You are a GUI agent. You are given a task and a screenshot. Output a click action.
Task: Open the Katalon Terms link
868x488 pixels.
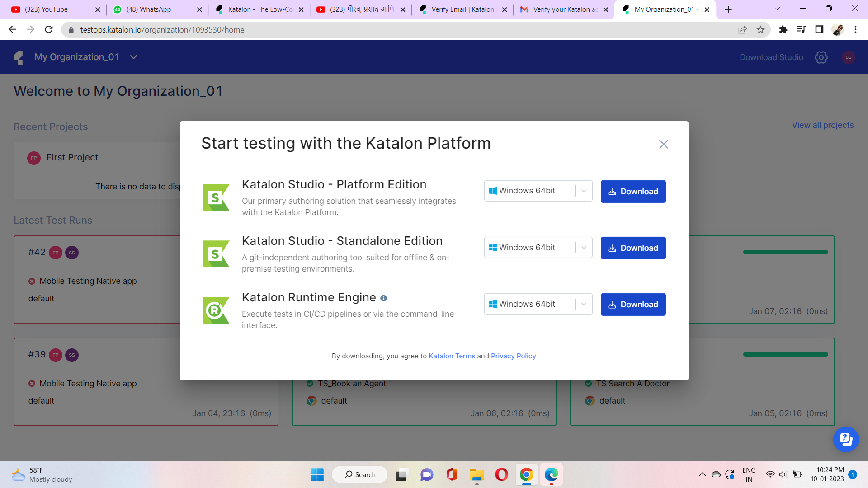click(452, 356)
